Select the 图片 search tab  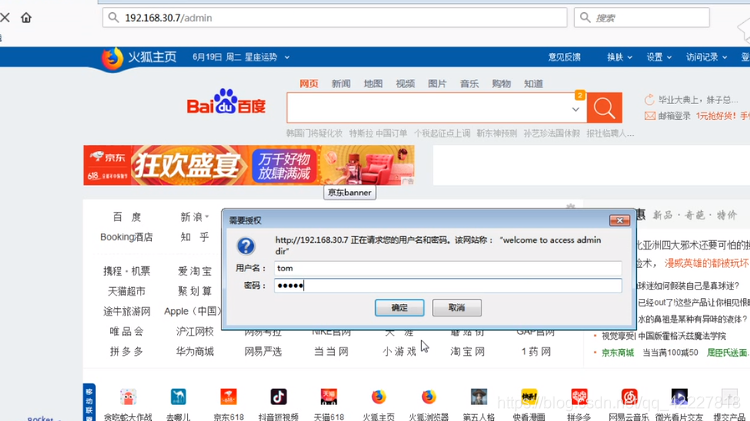coord(437,84)
